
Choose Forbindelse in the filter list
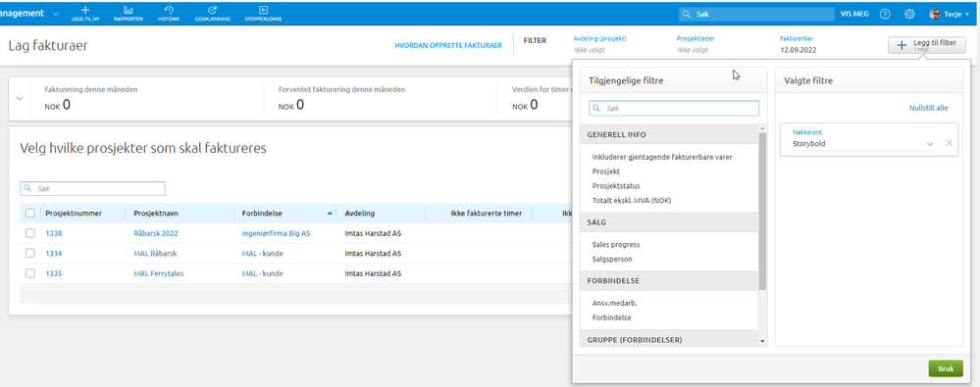click(611, 317)
